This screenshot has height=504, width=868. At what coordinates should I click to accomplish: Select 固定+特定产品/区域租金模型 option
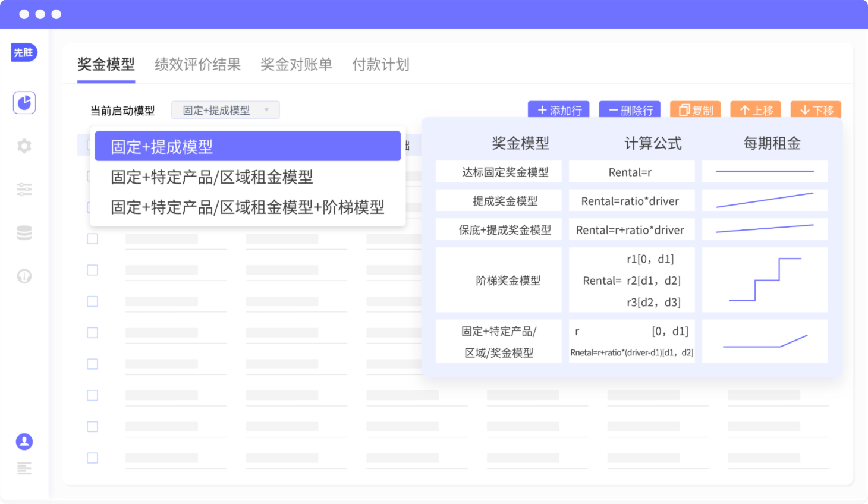(212, 177)
